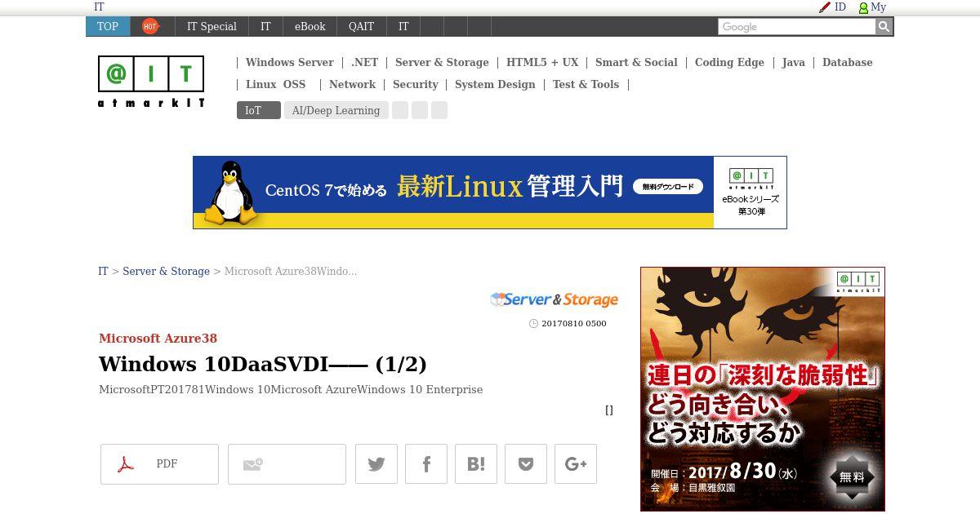
Task: Open the IT Special menu item
Action: [x=212, y=26]
